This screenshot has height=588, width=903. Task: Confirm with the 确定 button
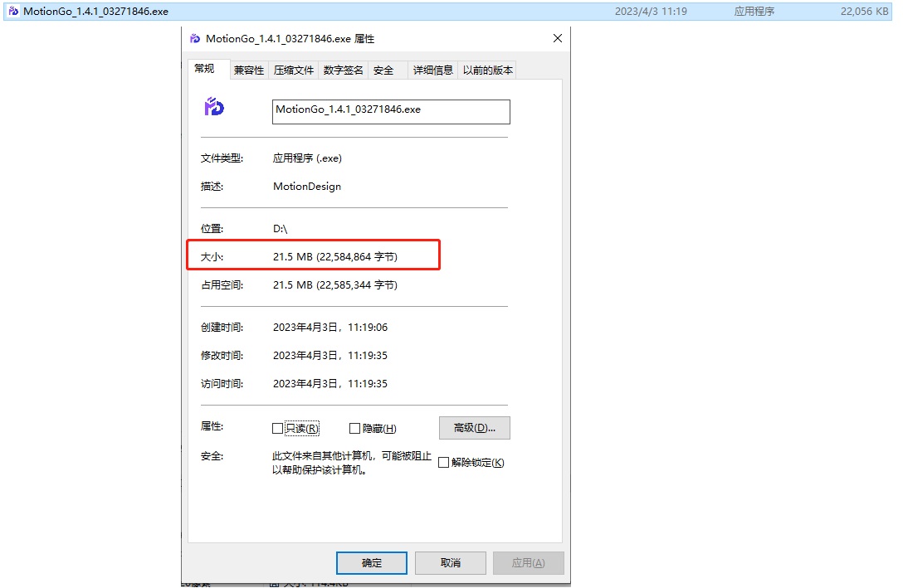(x=372, y=562)
